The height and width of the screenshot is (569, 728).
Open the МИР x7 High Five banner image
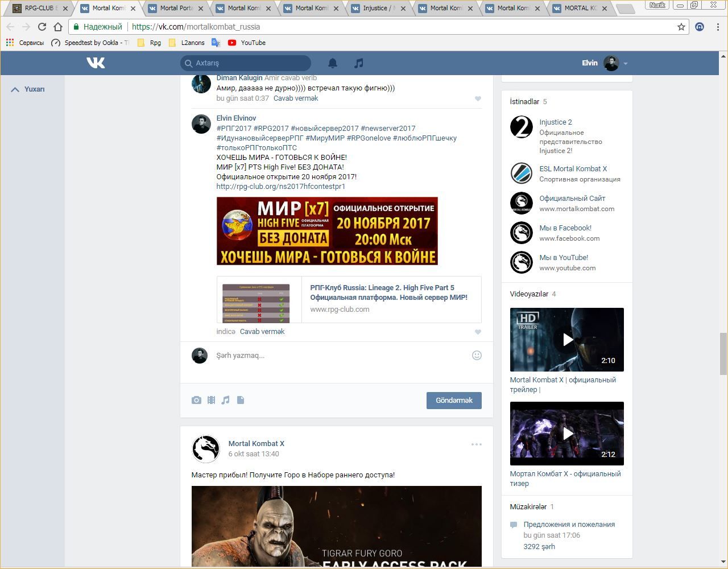point(327,231)
